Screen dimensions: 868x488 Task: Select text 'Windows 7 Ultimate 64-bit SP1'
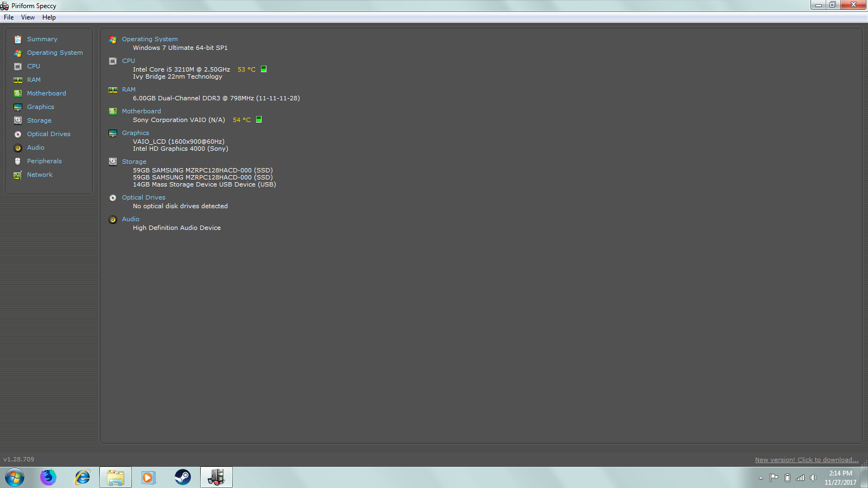point(180,48)
